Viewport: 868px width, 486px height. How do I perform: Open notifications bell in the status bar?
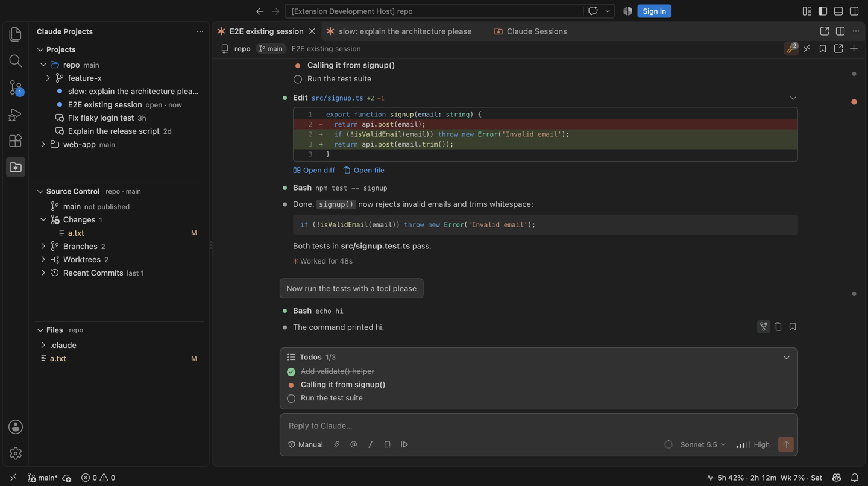coord(855,478)
